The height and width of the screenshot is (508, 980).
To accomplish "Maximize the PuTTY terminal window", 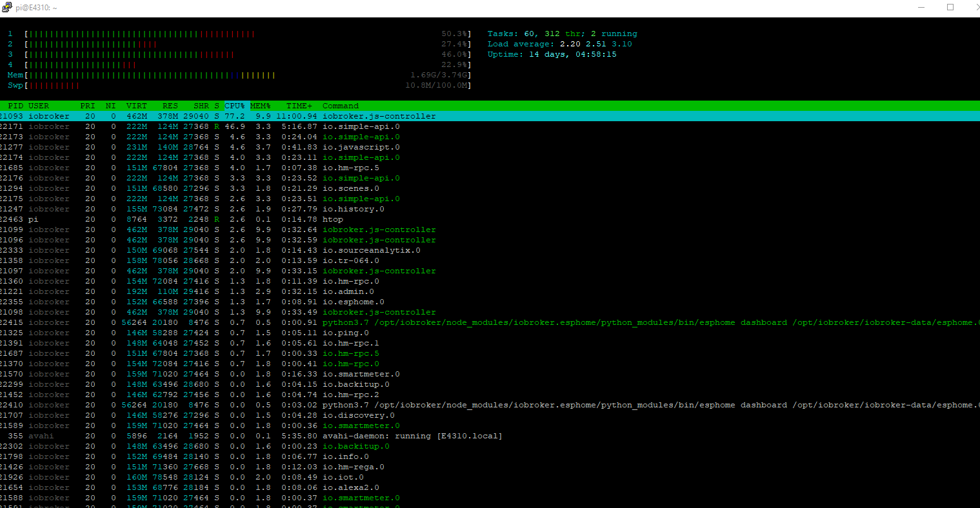I will coord(950,7).
